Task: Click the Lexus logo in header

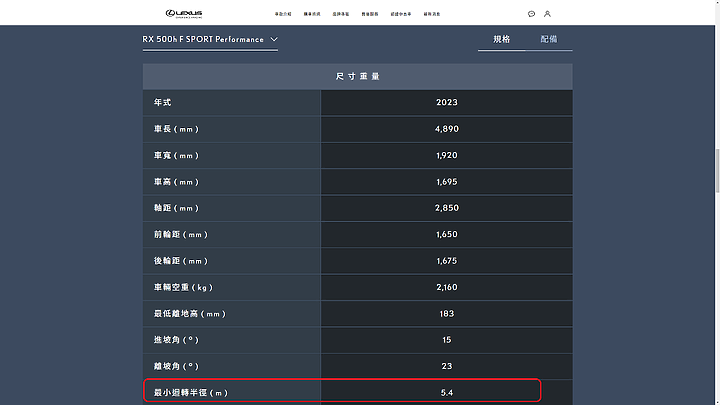Action: coord(184,14)
